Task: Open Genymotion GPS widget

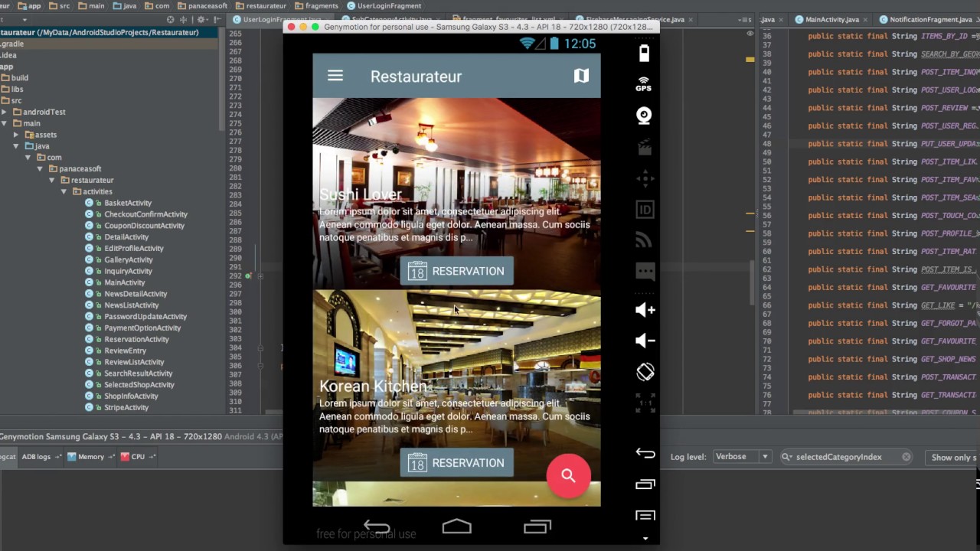Action: (x=644, y=84)
